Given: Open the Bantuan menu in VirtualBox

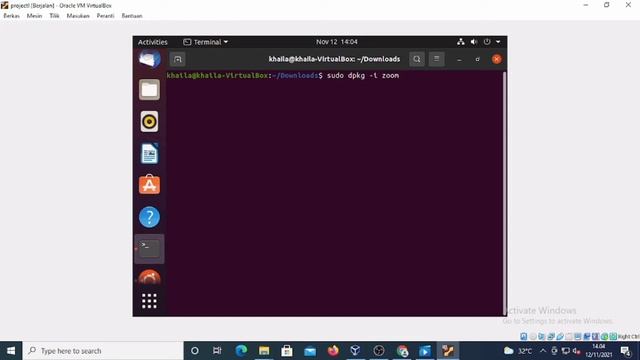Looking at the screenshot, I should click(x=132, y=16).
